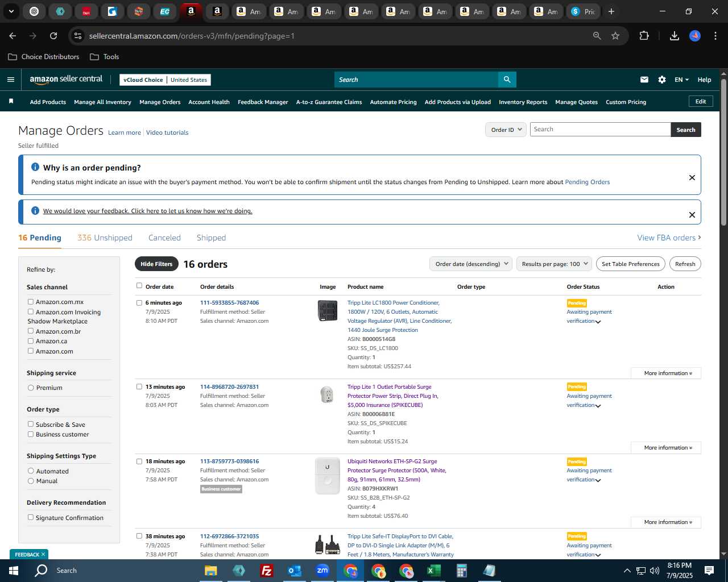Open Feedback Manager menu item
Viewport: 728px width, 582px height.
[x=263, y=102]
